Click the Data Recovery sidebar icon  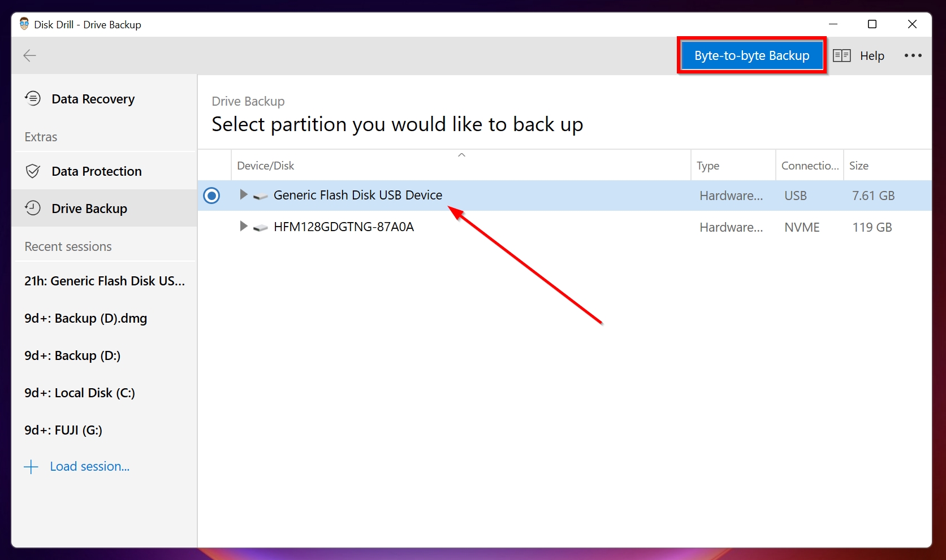[x=33, y=98]
